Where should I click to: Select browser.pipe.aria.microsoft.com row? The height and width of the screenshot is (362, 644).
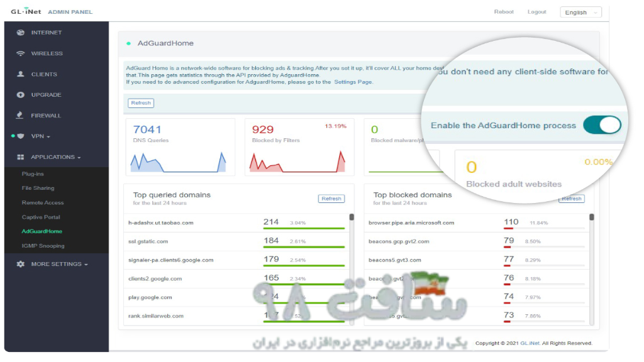coord(477,223)
